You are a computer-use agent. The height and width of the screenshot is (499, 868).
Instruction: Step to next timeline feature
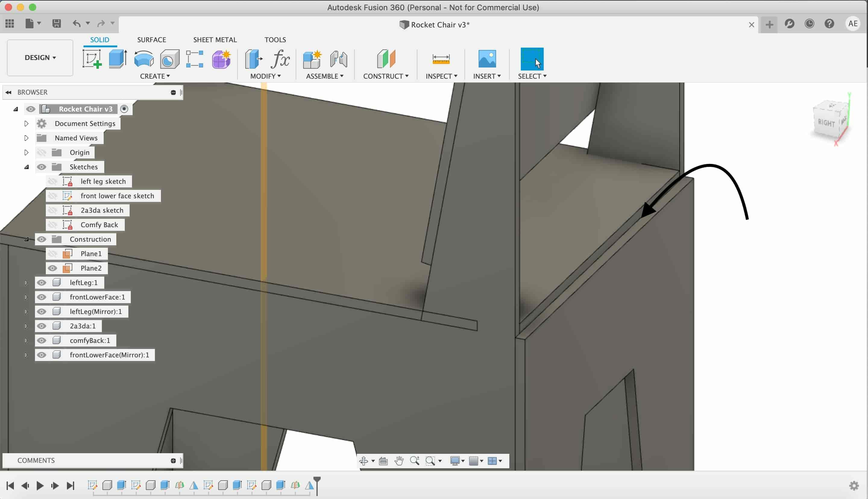(x=55, y=486)
